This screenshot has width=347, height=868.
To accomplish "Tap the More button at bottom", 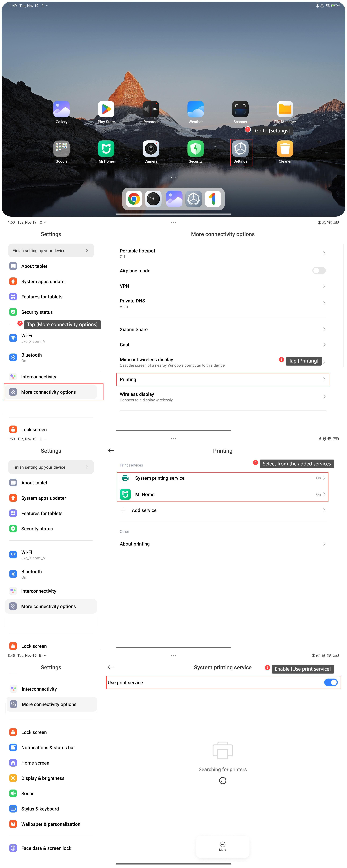I will tap(222, 846).
